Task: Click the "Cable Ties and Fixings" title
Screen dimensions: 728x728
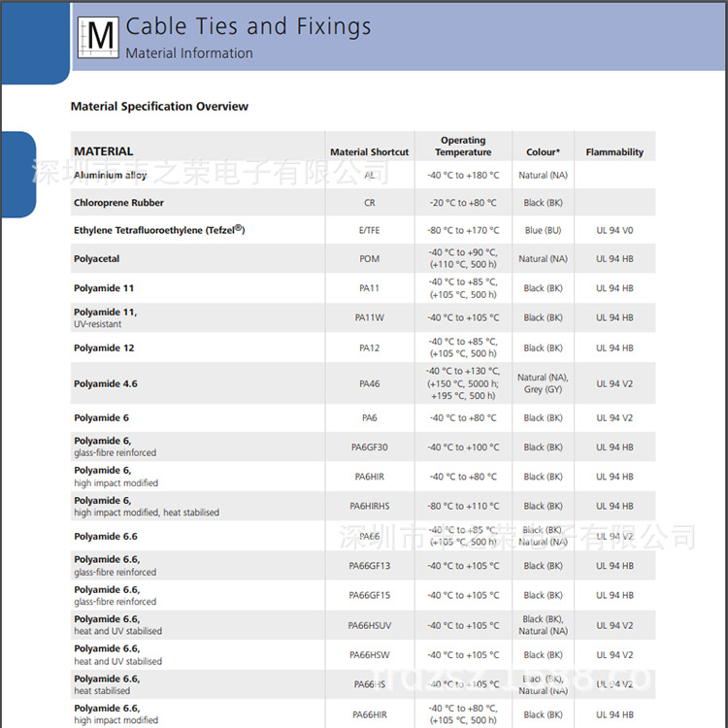Action: pyautogui.click(x=248, y=26)
